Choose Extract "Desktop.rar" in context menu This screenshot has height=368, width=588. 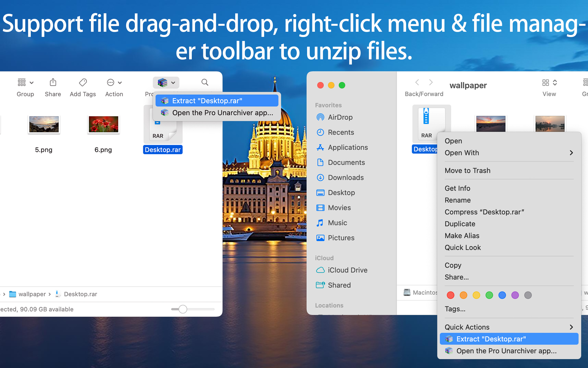click(x=509, y=339)
